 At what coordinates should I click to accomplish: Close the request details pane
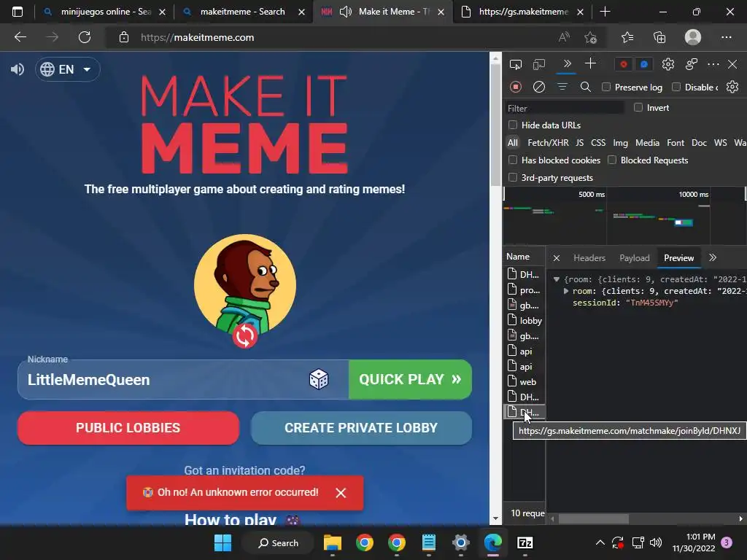[x=556, y=257]
